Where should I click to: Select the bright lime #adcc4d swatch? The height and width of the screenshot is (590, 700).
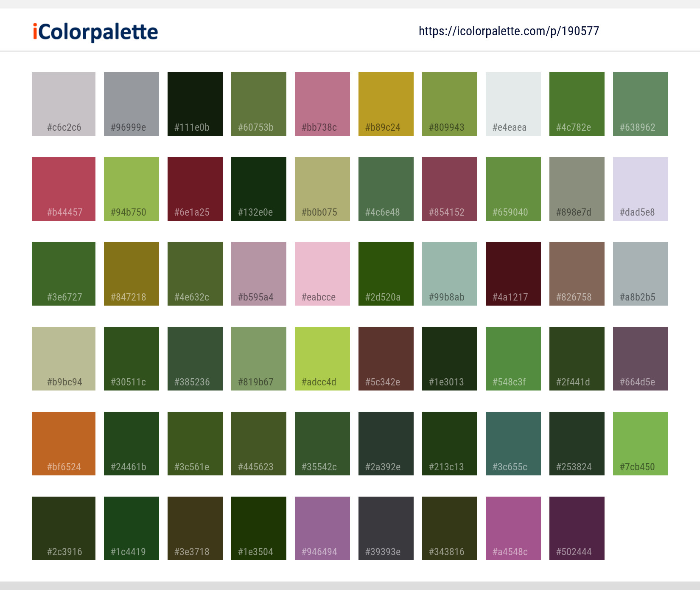click(322, 359)
